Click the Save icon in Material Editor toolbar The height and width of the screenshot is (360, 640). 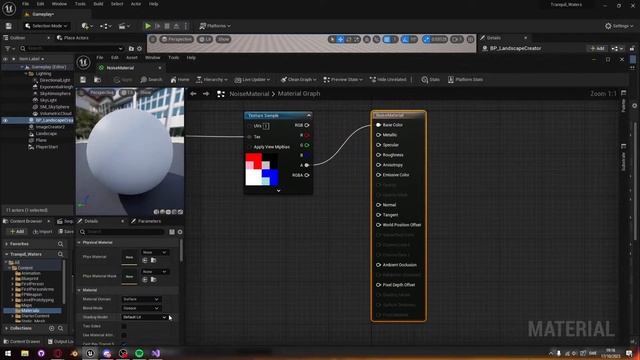click(x=83, y=80)
